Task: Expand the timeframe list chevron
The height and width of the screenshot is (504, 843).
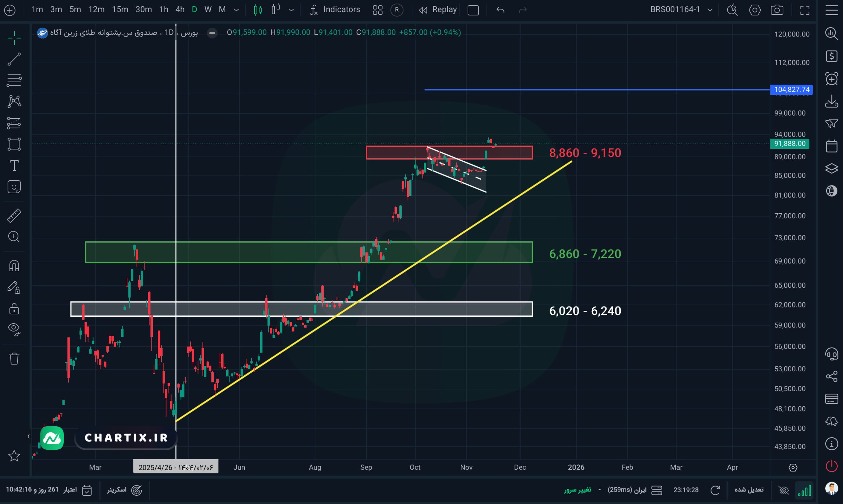Action: click(x=236, y=10)
